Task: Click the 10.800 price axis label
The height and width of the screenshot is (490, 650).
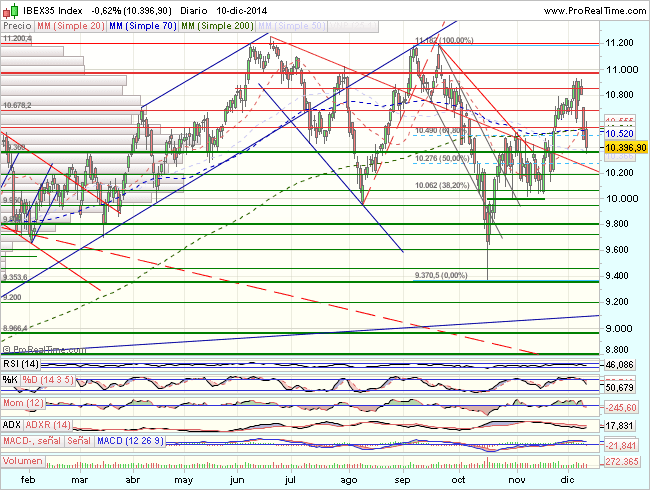Action: click(x=620, y=95)
